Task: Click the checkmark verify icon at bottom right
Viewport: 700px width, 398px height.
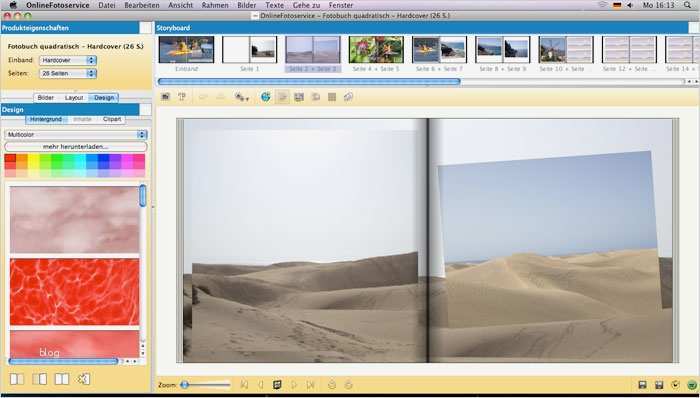Action: tap(675, 385)
